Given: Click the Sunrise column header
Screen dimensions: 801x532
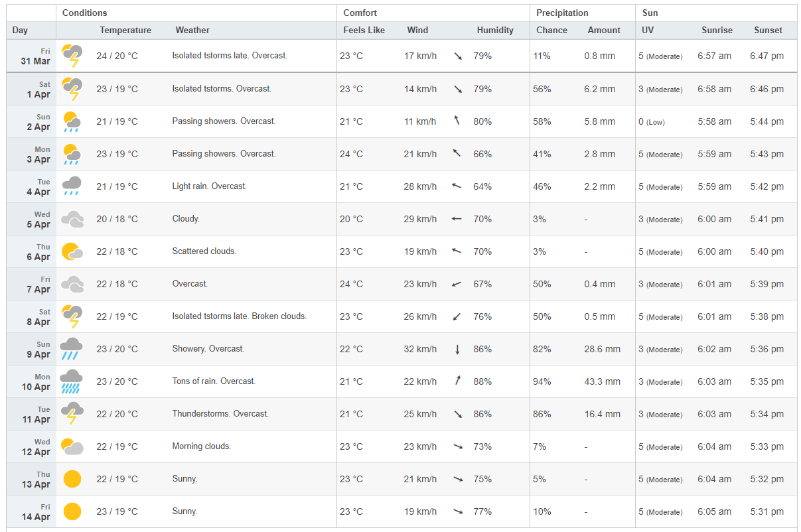Looking at the screenshot, I should tap(717, 31).
